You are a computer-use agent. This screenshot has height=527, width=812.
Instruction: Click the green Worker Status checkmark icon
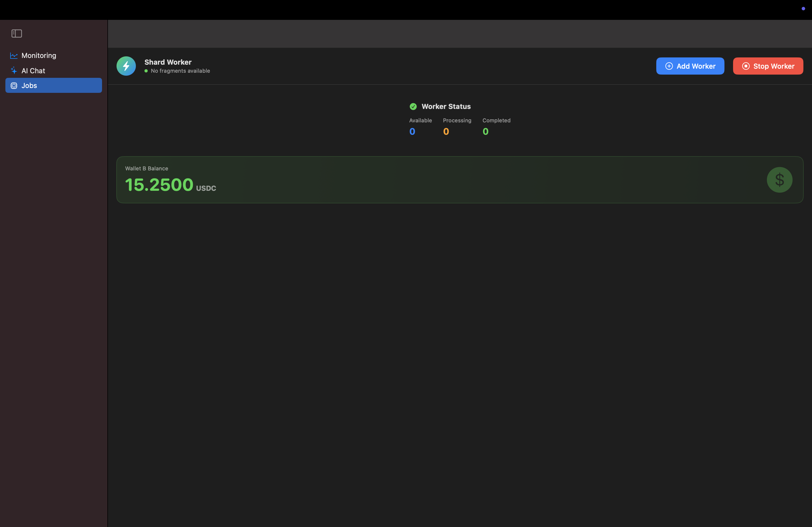(x=413, y=107)
